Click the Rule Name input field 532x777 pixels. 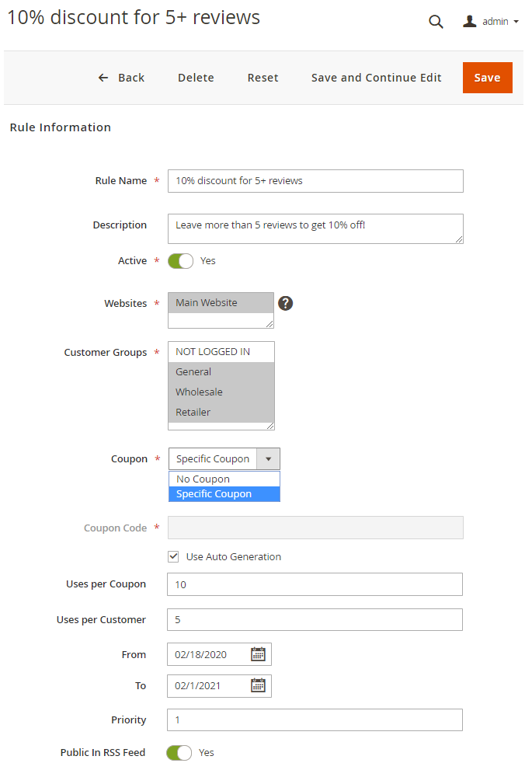click(x=315, y=181)
